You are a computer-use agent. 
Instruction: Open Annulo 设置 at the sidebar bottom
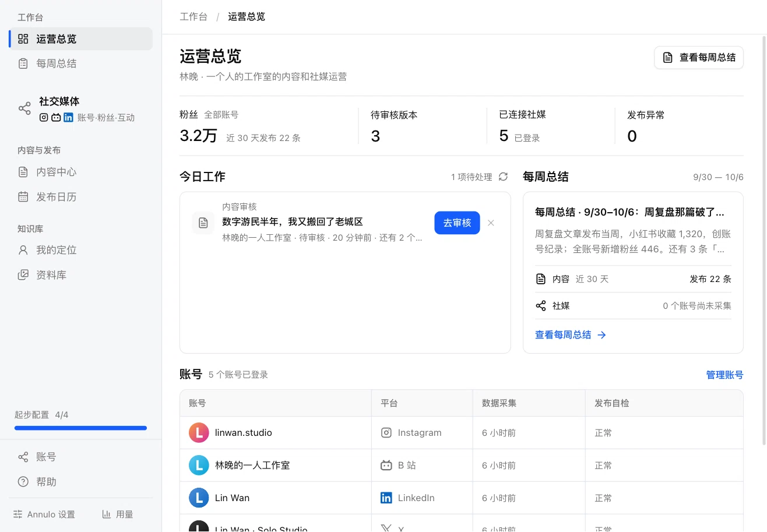click(x=44, y=515)
